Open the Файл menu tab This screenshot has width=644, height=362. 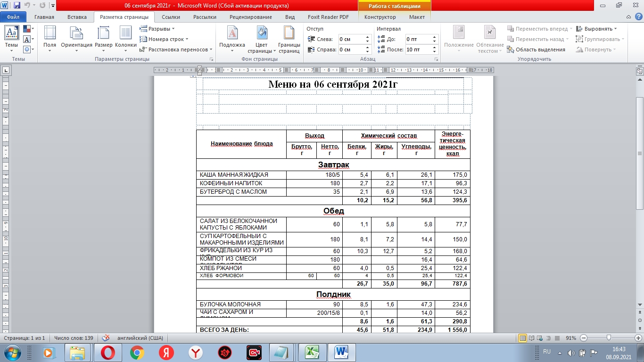(13, 17)
